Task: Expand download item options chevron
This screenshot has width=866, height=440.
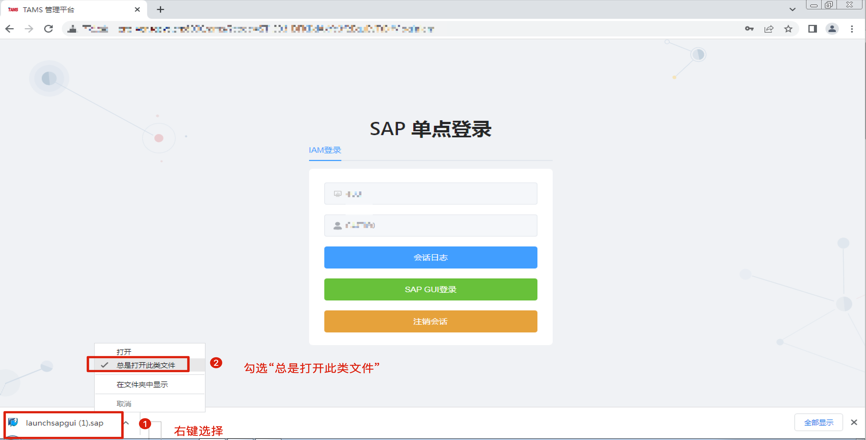Action: click(126, 423)
